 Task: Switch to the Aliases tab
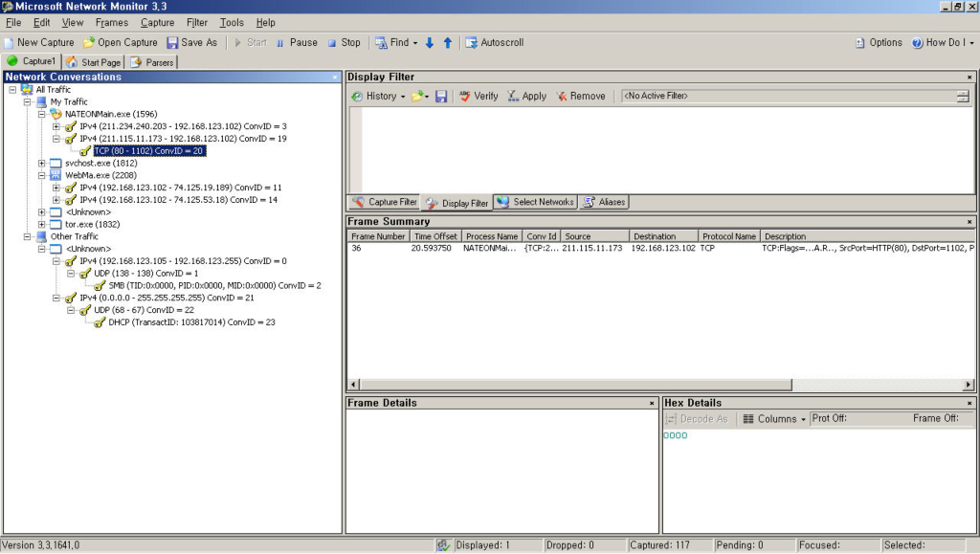(604, 202)
